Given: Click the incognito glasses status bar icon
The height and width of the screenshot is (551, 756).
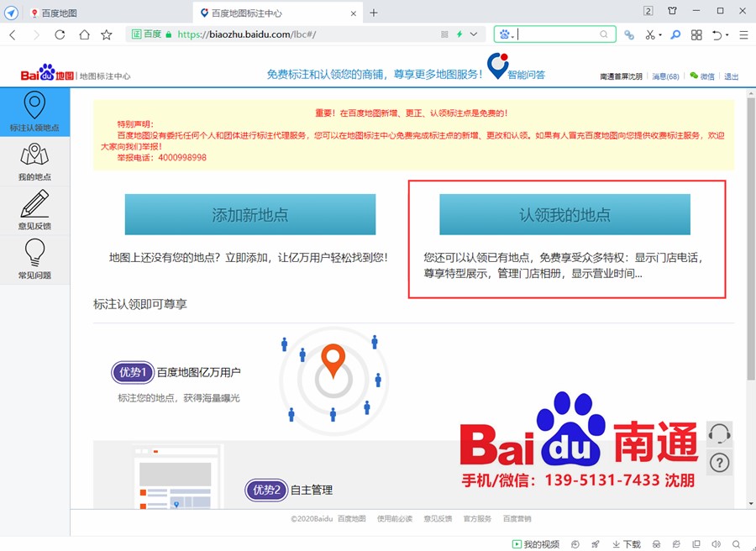Looking at the screenshot, I should click(656, 544).
